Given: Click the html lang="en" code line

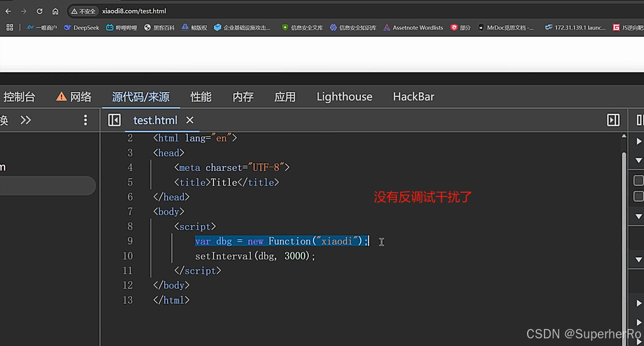Looking at the screenshot, I should tap(195, 138).
